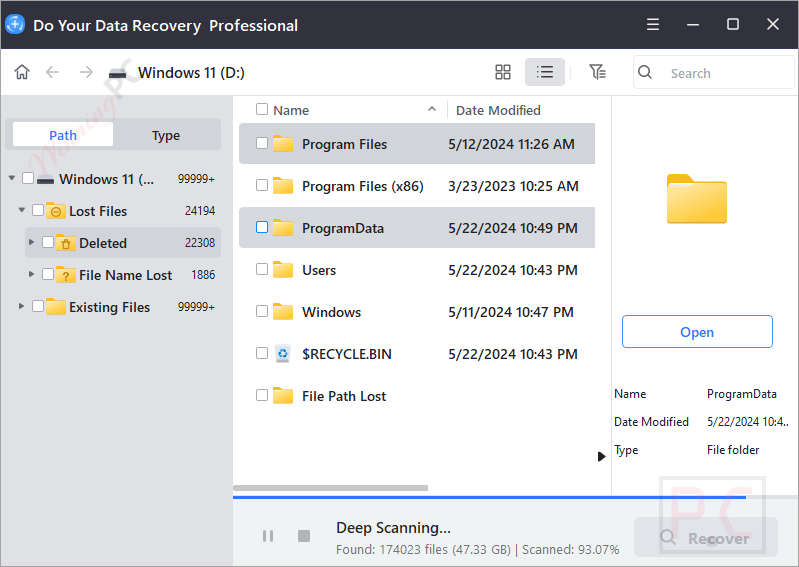Check the Users row checkbox
The image size is (799, 567).
262,268
